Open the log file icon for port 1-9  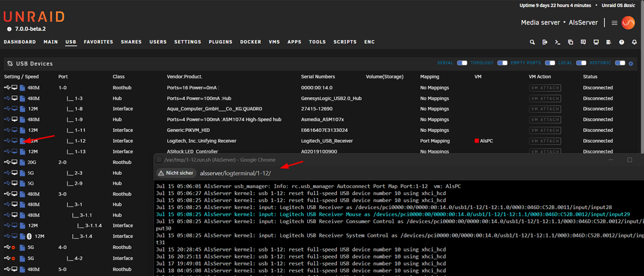(x=23, y=119)
